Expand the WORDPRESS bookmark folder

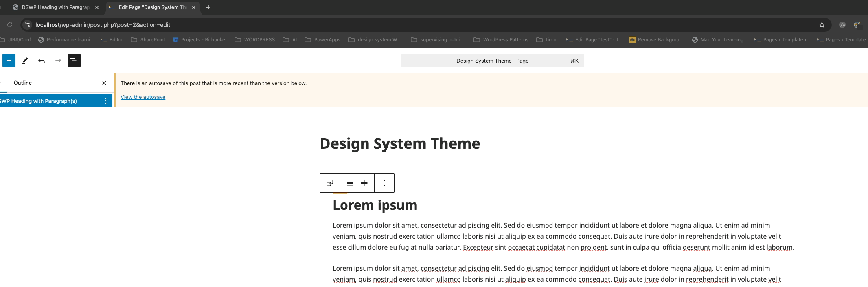[x=255, y=40]
